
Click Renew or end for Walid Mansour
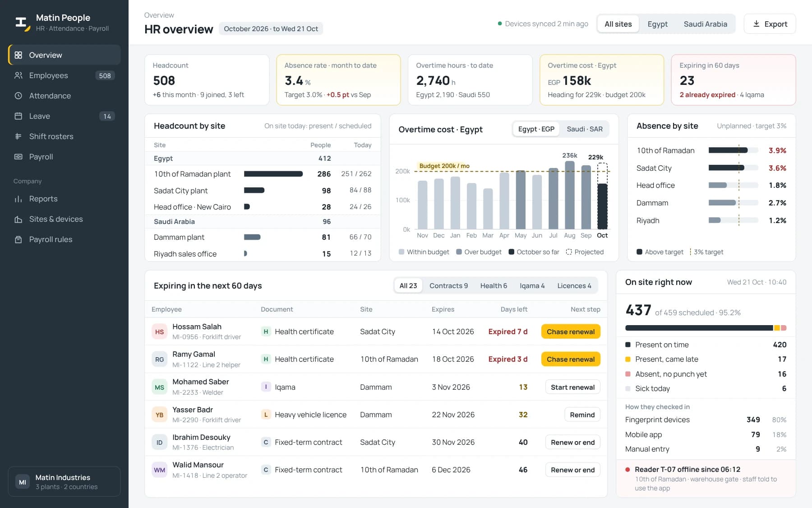572,470
